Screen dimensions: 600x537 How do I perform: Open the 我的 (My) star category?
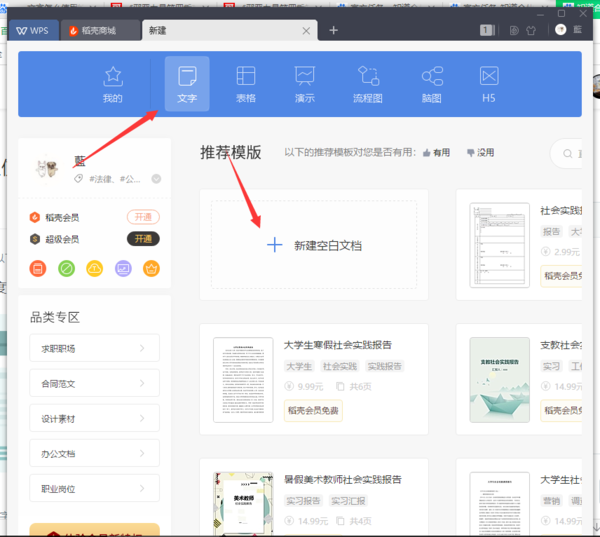click(x=112, y=84)
